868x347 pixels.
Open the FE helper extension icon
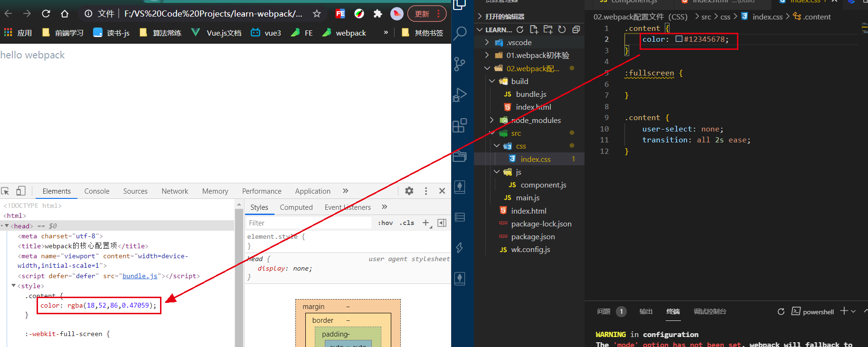pos(340,14)
